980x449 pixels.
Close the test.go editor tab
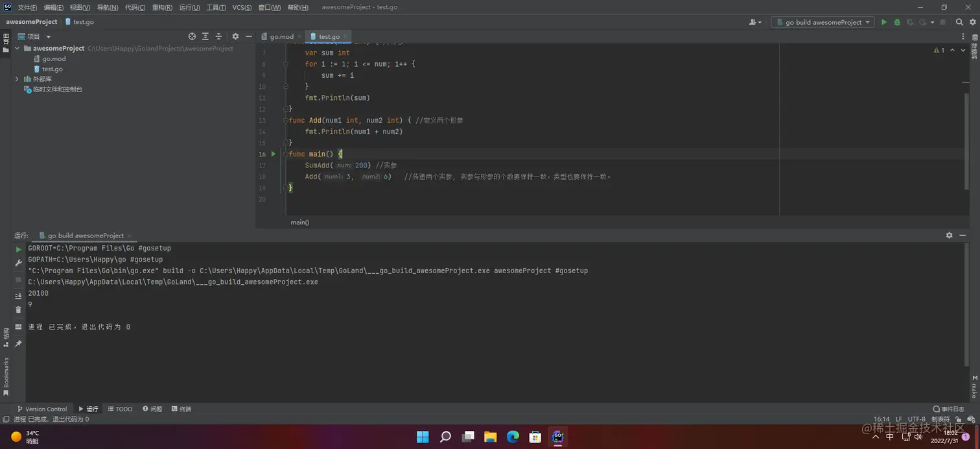[x=345, y=37]
